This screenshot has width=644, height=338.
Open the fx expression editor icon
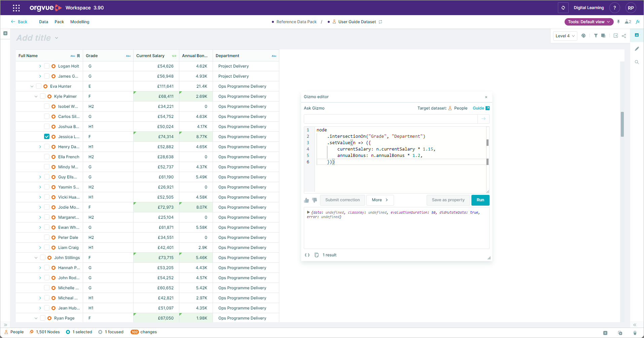pos(638,22)
